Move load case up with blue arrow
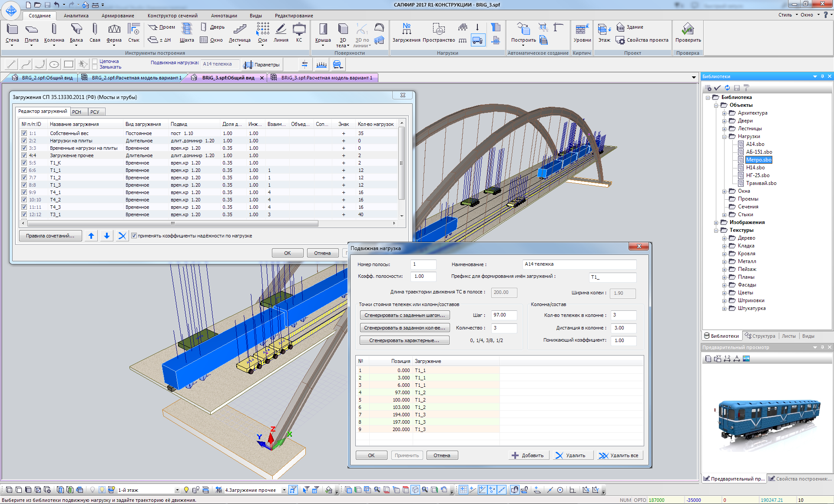The image size is (834, 504). point(91,236)
